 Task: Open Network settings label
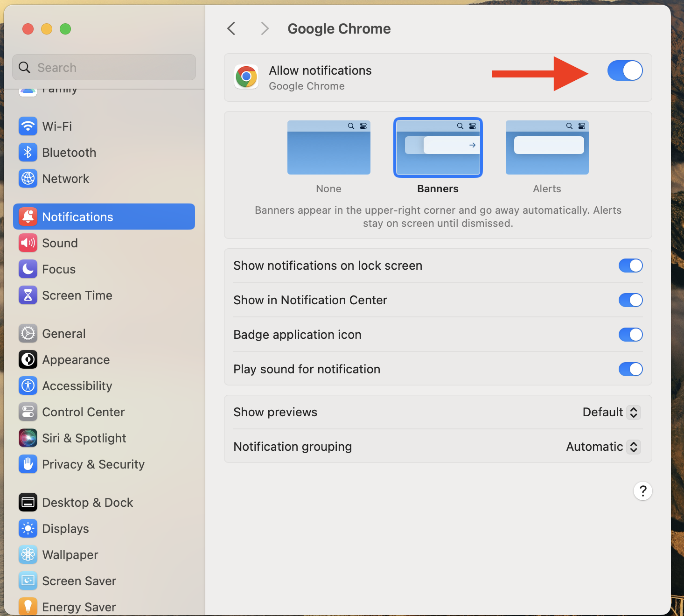(x=65, y=179)
